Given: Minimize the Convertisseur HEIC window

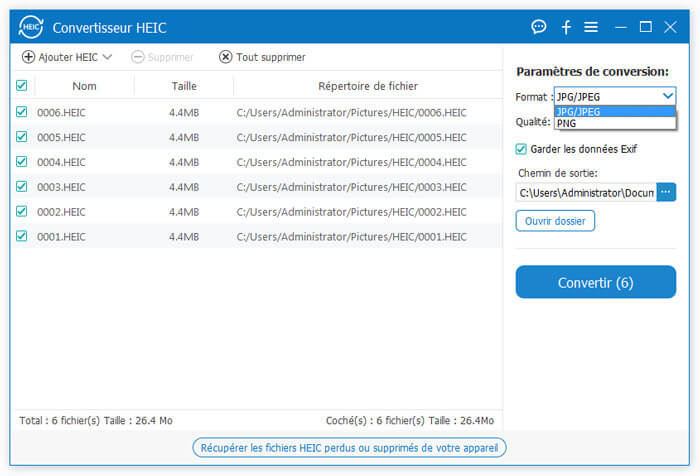Looking at the screenshot, I should (619, 27).
